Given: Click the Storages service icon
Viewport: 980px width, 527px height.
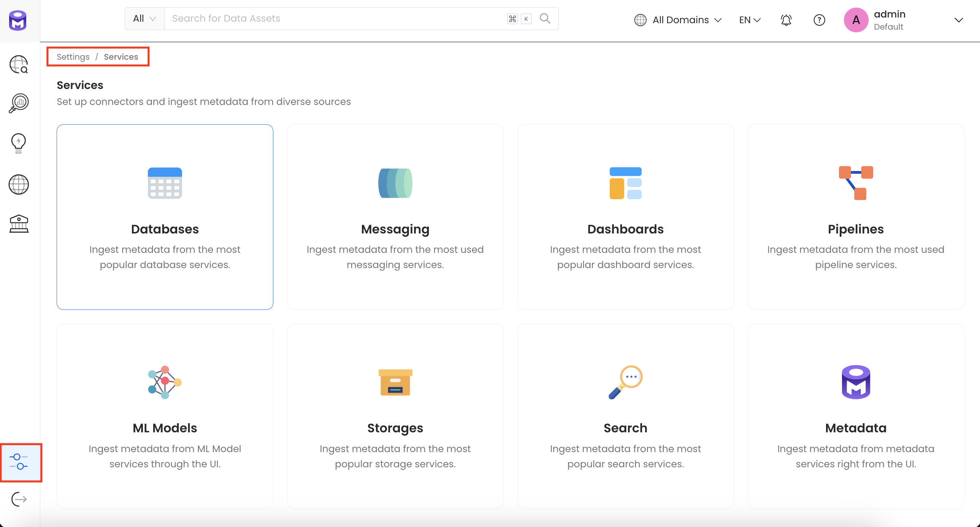Looking at the screenshot, I should (x=395, y=382).
